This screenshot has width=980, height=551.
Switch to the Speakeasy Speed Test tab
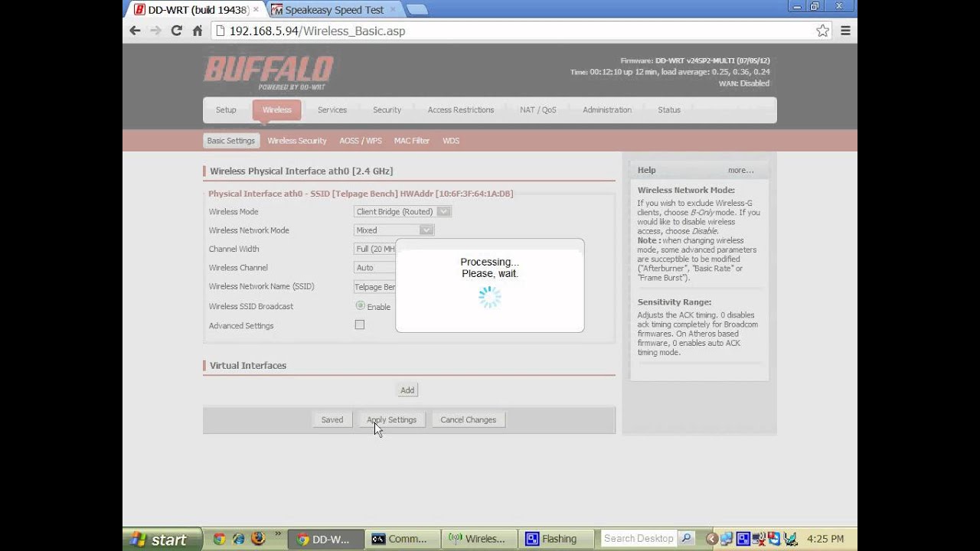[x=334, y=10]
